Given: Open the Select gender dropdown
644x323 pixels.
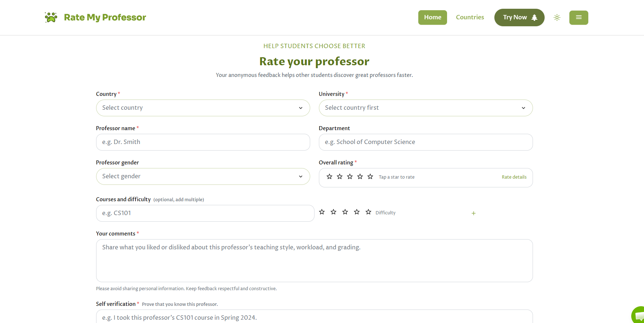Looking at the screenshot, I should [x=203, y=176].
